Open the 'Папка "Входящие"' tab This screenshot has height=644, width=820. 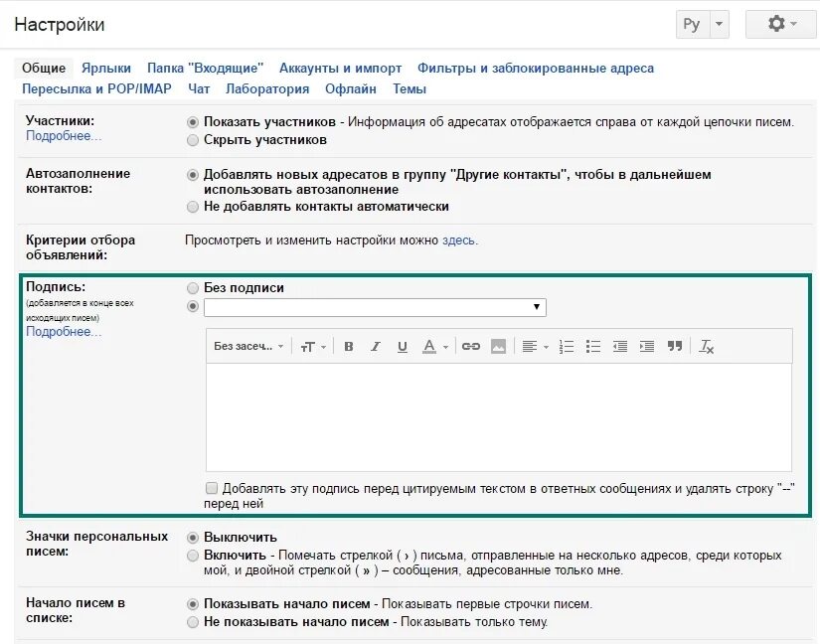[205, 68]
